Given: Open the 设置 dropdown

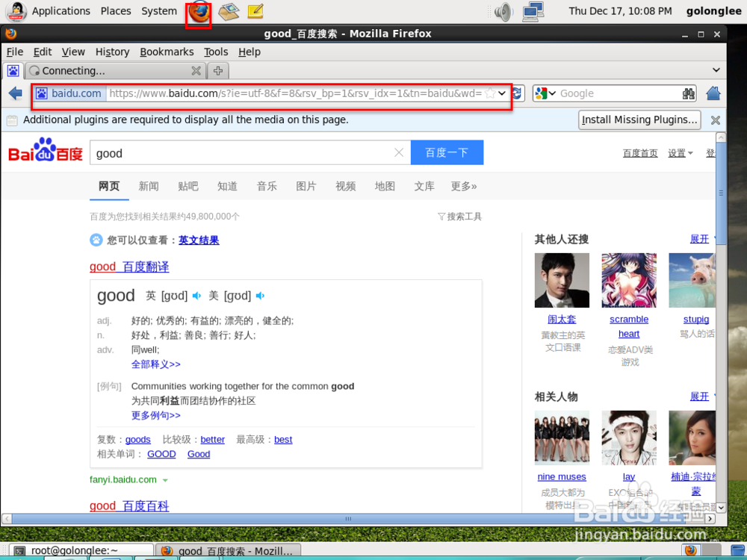Looking at the screenshot, I should [681, 153].
